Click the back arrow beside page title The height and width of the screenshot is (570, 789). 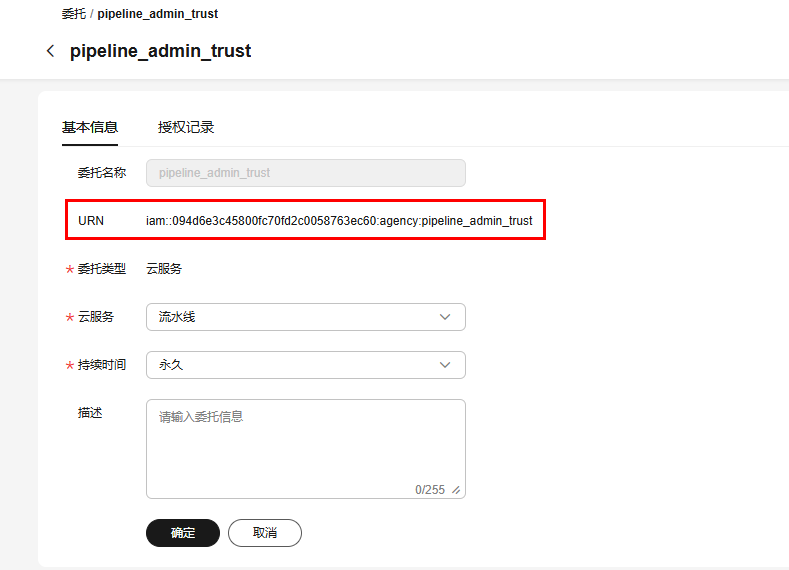[50, 51]
